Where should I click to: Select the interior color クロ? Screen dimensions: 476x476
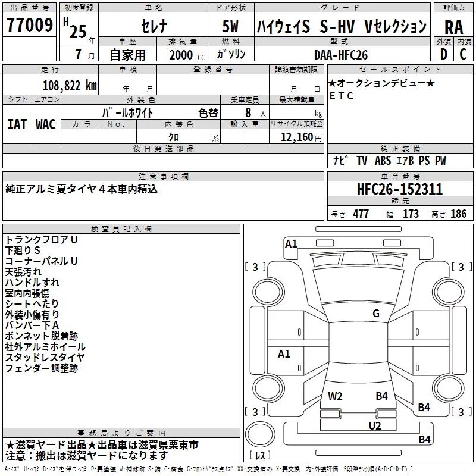pyautogui.click(x=174, y=137)
